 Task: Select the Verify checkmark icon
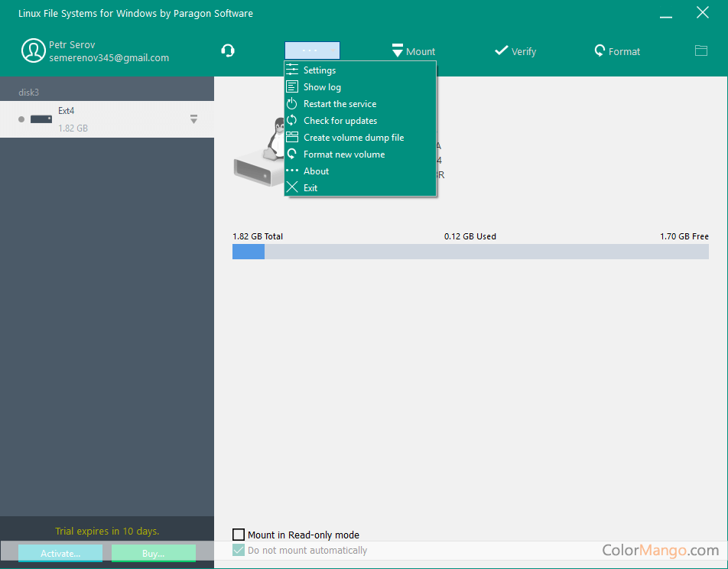515,50
